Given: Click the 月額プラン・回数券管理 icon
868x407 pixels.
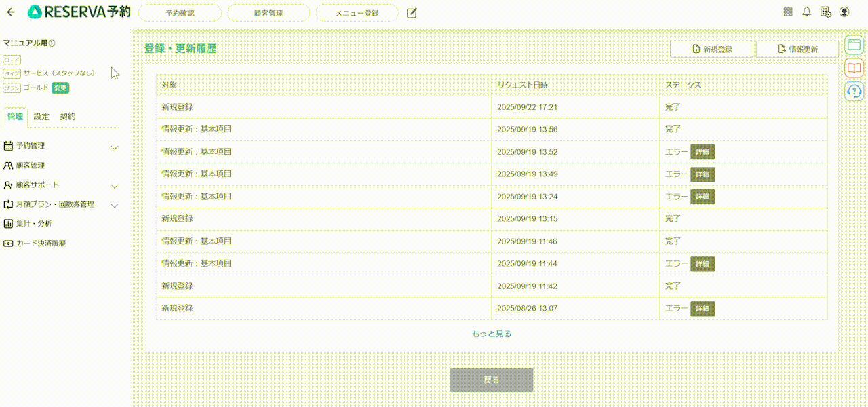Looking at the screenshot, I should pos(8,204).
